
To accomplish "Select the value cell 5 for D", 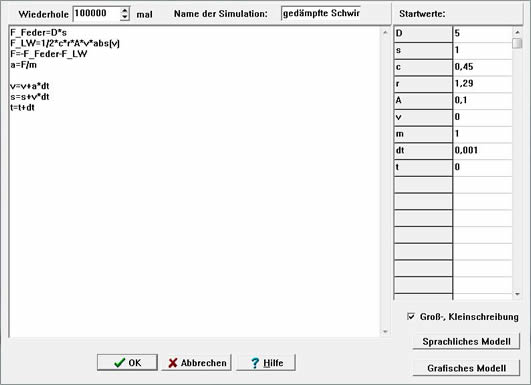I will point(482,34).
